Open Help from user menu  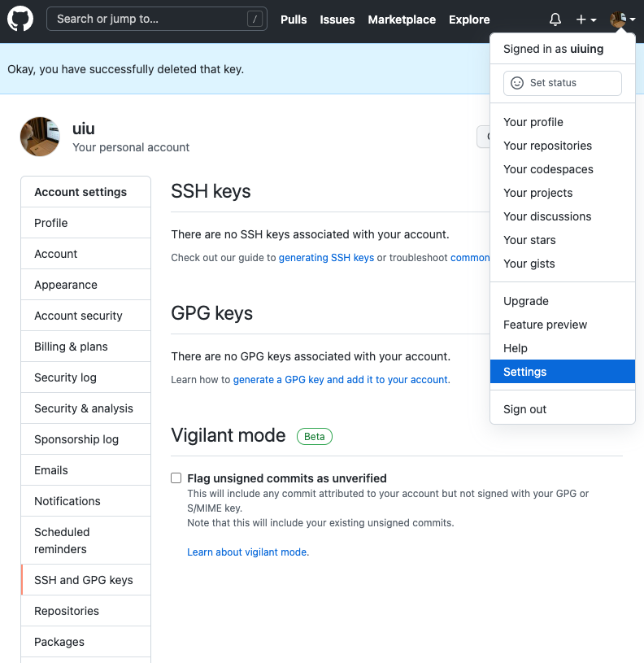(x=563, y=349)
